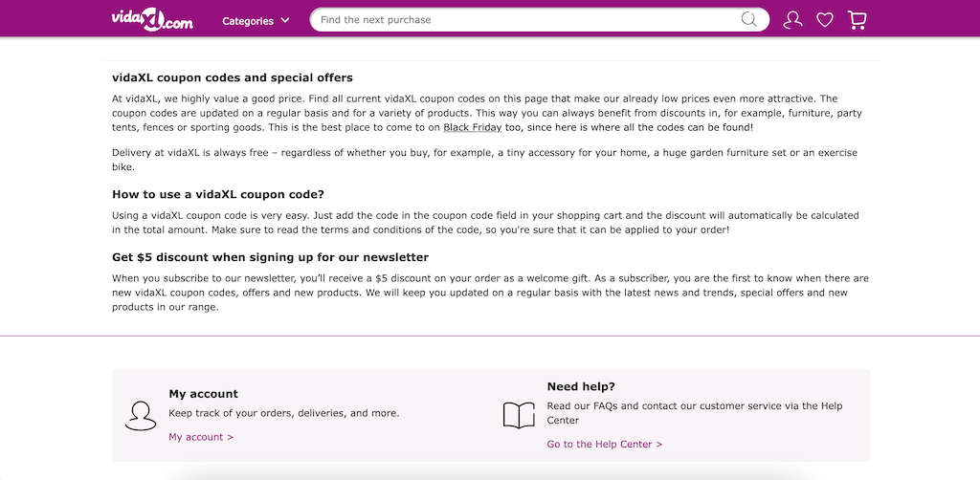Click the 'Need help?' card heading
The height and width of the screenshot is (480, 980).
tap(581, 386)
